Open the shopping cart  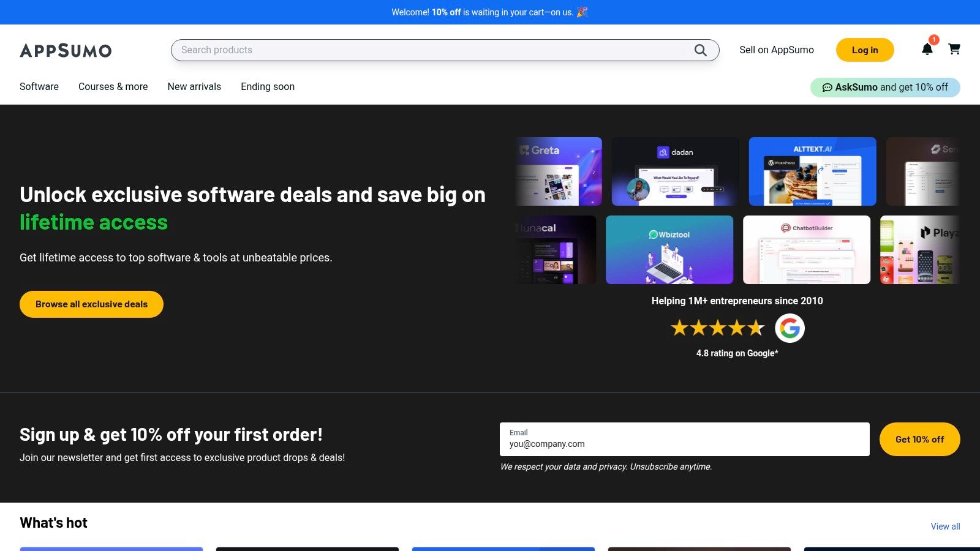(x=954, y=49)
